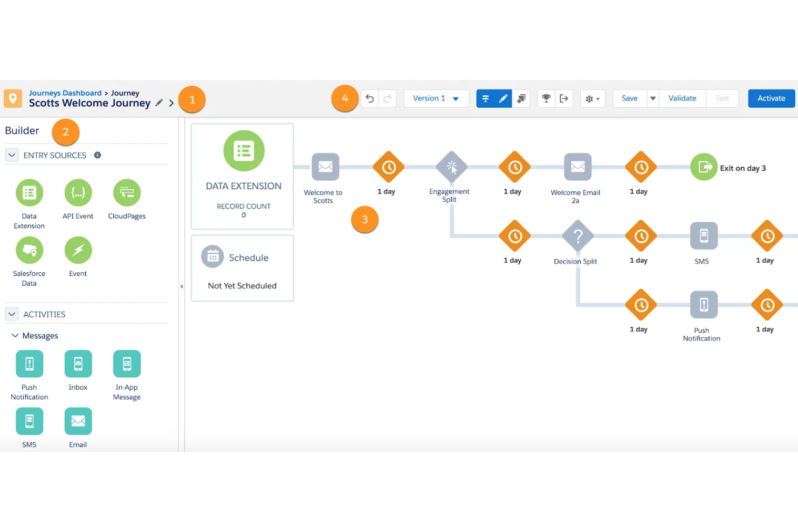Select the CloudPages entry source
The width and height of the screenshot is (798, 532).
click(x=127, y=192)
